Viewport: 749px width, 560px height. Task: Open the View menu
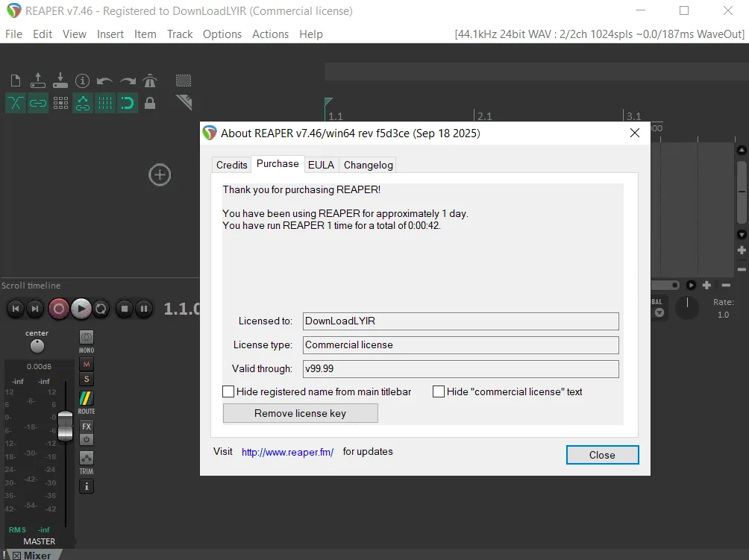point(75,34)
